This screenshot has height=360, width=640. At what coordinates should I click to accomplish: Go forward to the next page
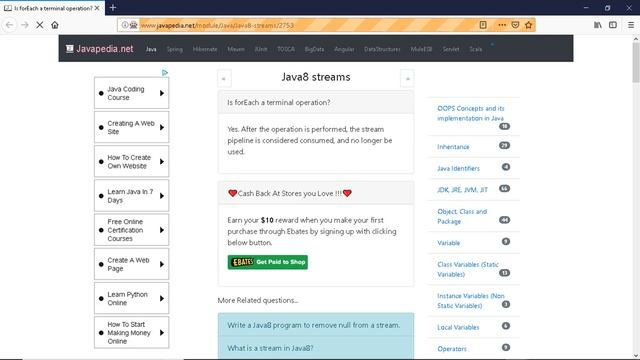click(25, 25)
